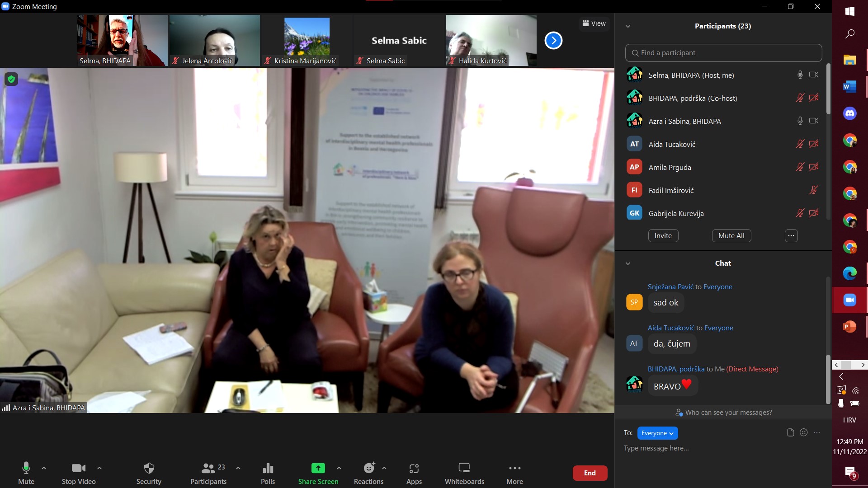Open the Apps icon
The height and width of the screenshot is (488, 868).
click(414, 469)
